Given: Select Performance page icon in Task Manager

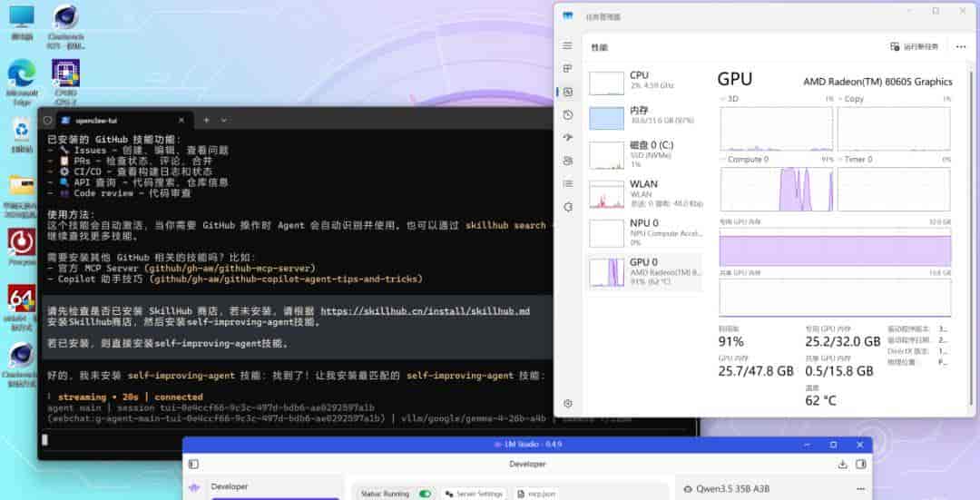Looking at the screenshot, I should click(567, 92).
